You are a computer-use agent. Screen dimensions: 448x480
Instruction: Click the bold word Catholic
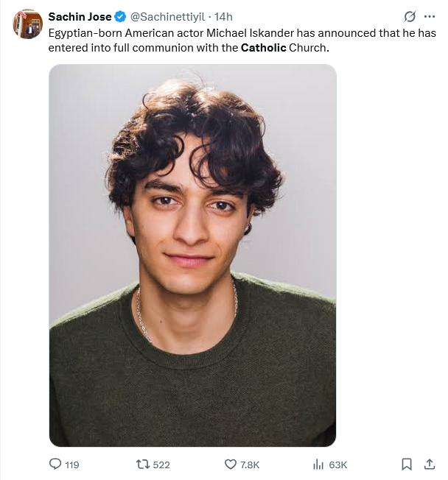click(x=263, y=47)
